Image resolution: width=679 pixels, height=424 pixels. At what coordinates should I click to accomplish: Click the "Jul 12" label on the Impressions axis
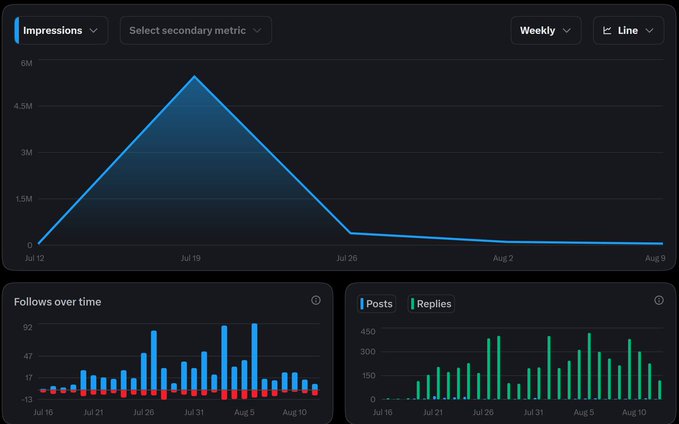pyautogui.click(x=34, y=258)
